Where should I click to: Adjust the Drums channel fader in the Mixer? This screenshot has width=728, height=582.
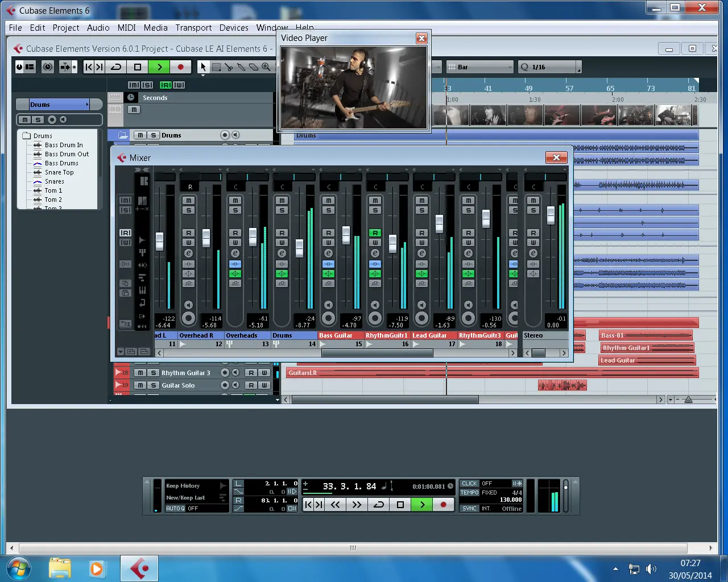299,248
